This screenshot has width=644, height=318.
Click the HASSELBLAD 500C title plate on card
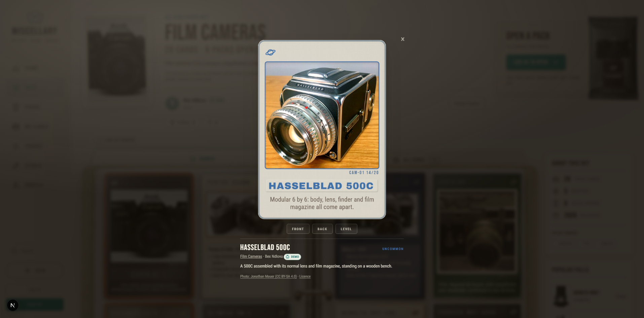[x=322, y=186]
